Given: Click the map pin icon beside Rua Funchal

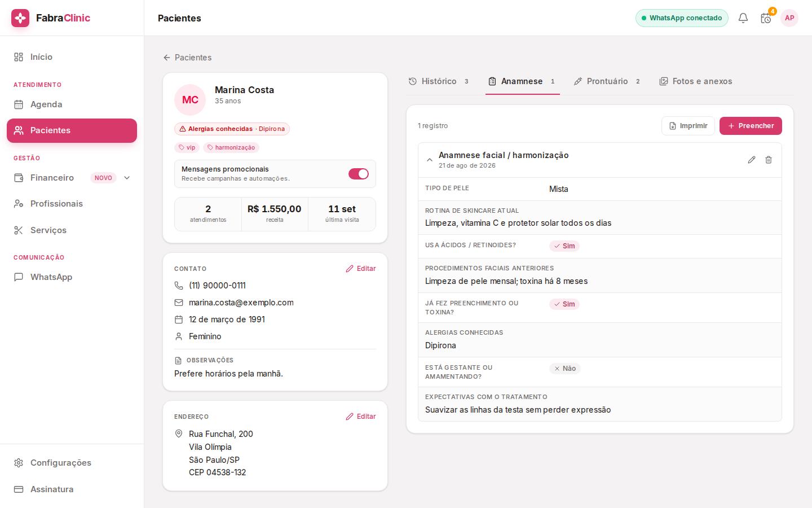Looking at the screenshot, I should (179, 433).
